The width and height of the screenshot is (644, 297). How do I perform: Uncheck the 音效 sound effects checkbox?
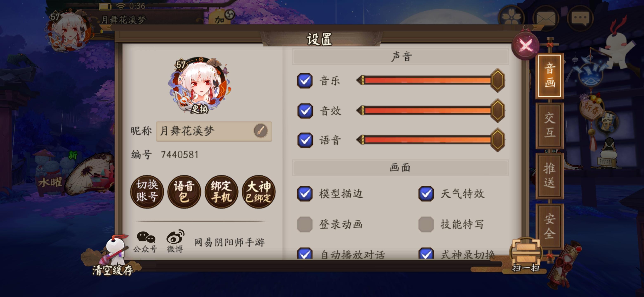(305, 111)
